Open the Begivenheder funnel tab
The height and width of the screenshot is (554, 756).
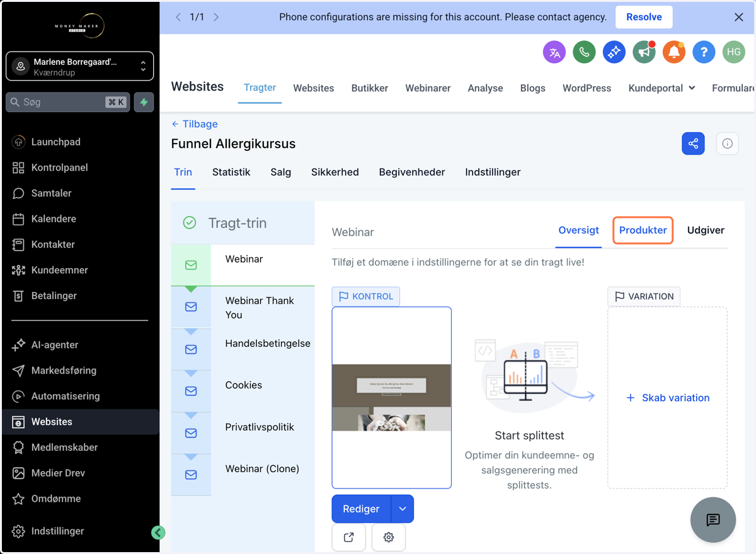412,172
